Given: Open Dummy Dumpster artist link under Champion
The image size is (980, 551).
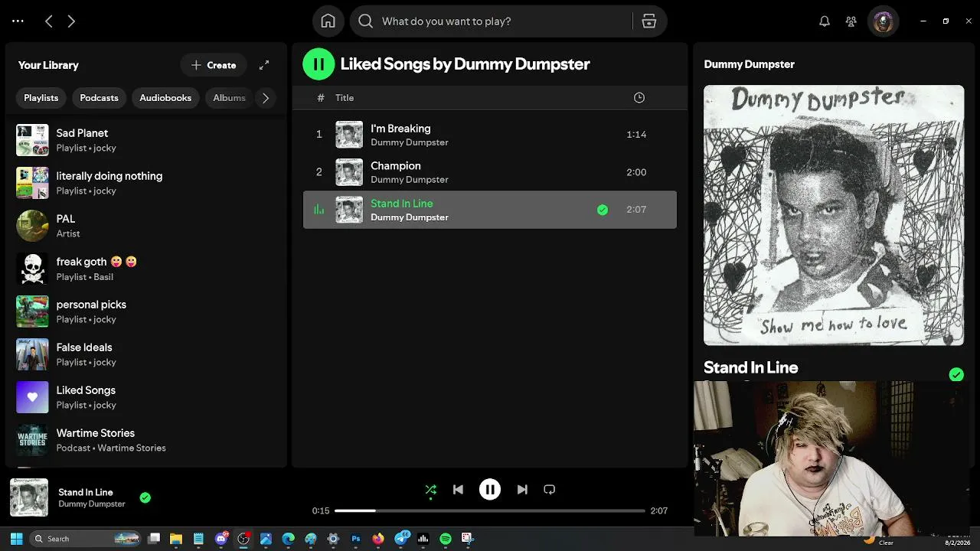Looking at the screenshot, I should pyautogui.click(x=410, y=180).
